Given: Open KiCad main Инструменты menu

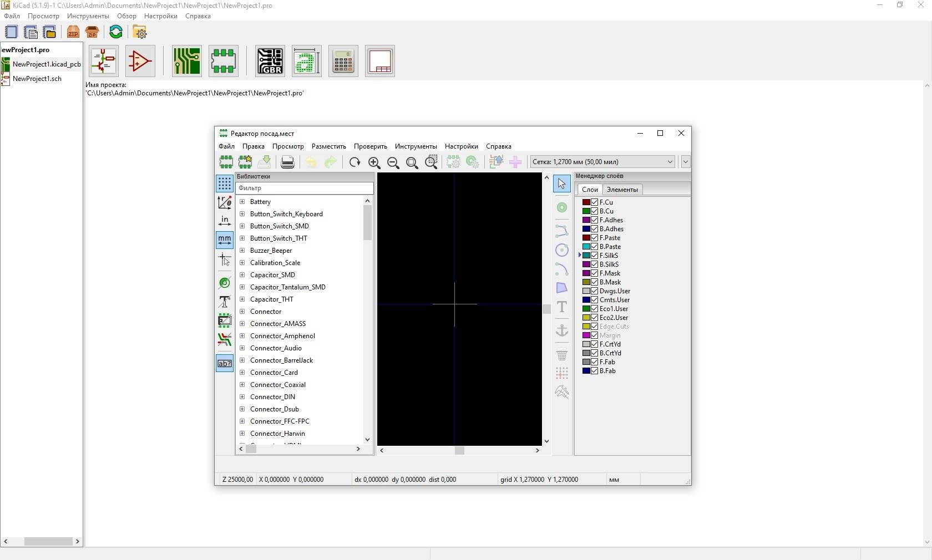Looking at the screenshot, I should [88, 16].
